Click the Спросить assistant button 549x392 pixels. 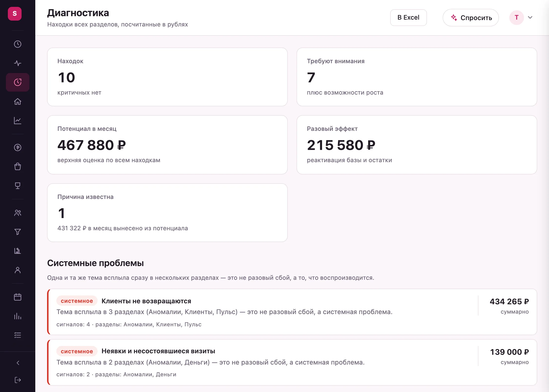point(471,18)
